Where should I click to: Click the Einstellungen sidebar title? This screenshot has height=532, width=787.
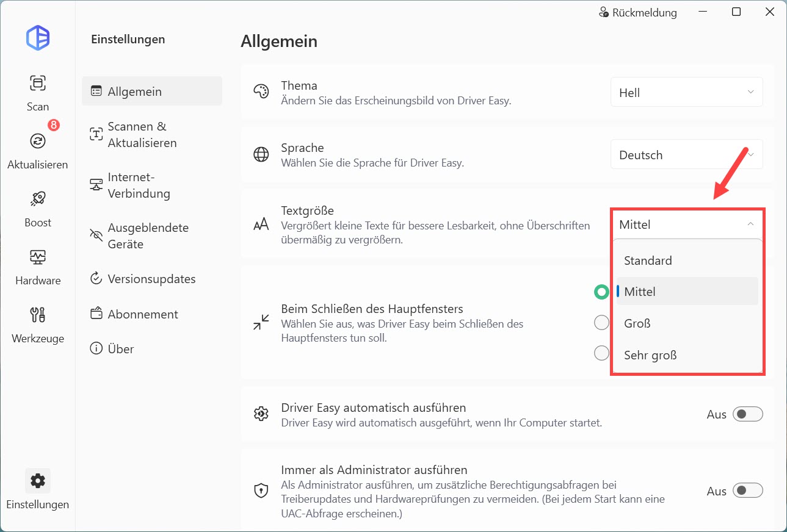coord(128,39)
